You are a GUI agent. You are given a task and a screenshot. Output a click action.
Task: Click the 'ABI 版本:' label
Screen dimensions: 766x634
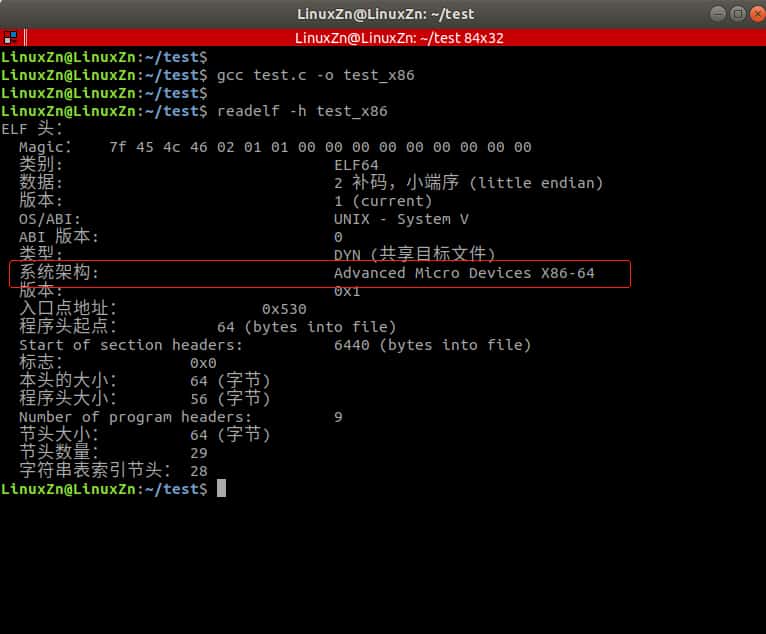(x=59, y=237)
